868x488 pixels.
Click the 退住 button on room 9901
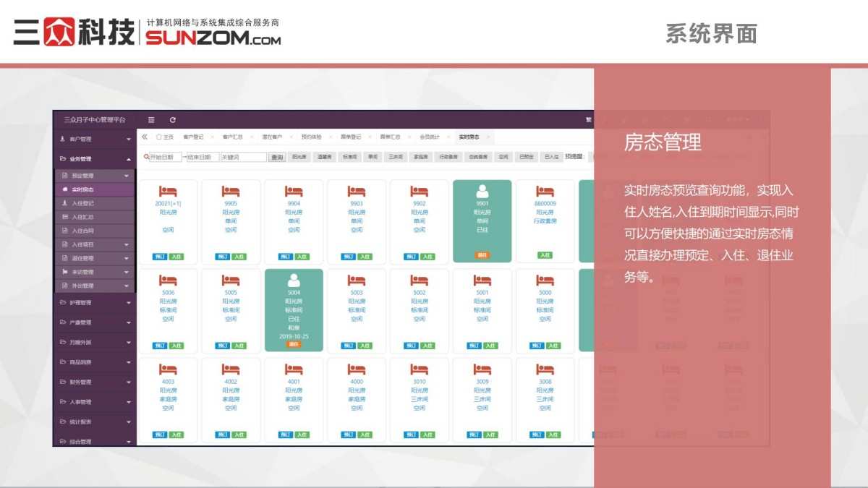pyautogui.click(x=482, y=255)
